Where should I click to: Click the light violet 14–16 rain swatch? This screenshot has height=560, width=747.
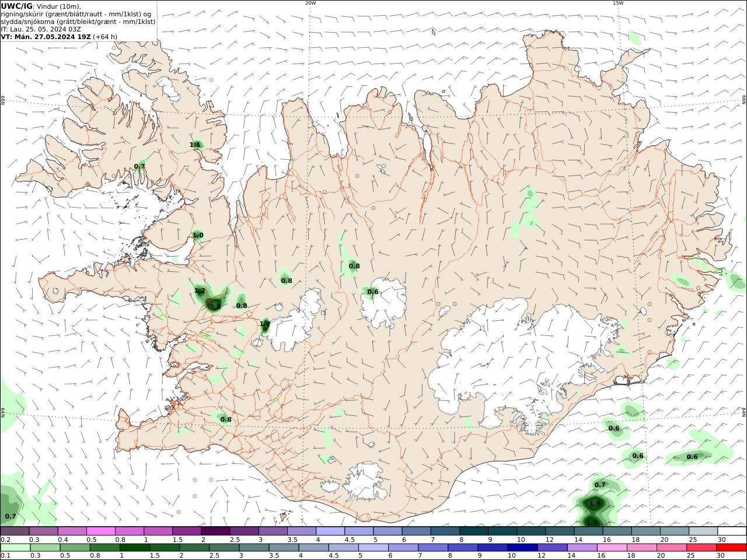pos(582,548)
